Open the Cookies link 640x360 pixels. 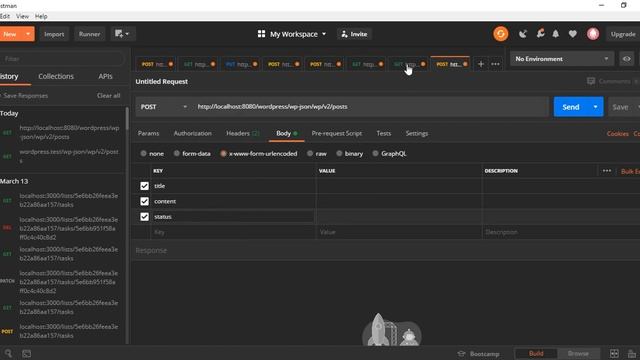tap(618, 133)
